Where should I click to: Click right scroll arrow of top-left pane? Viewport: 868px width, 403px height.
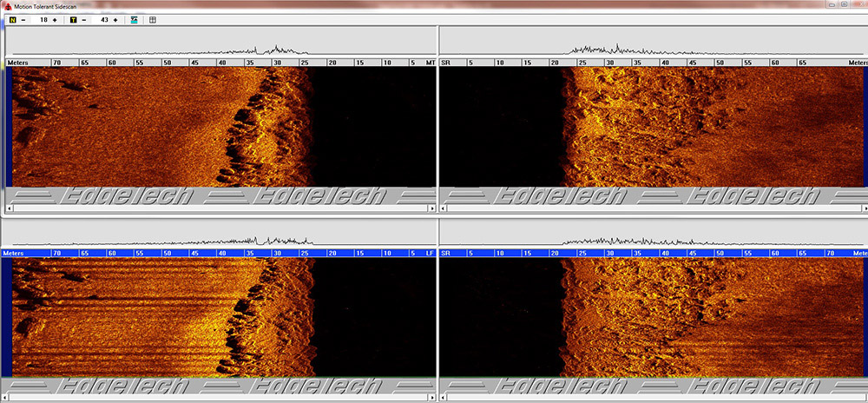pyautogui.click(x=432, y=208)
